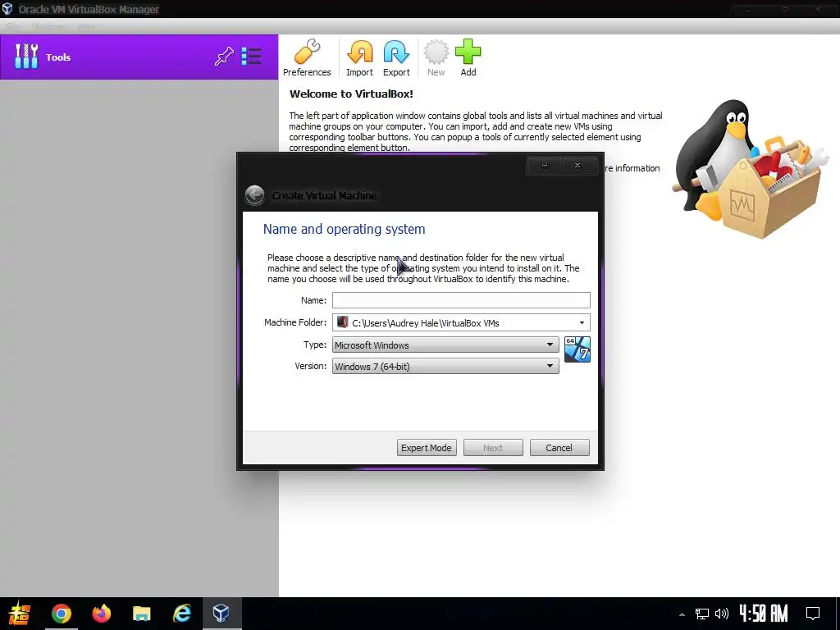840x630 pixels.
Task: Show hidden system tray icons
Action: tap(682, 614)
